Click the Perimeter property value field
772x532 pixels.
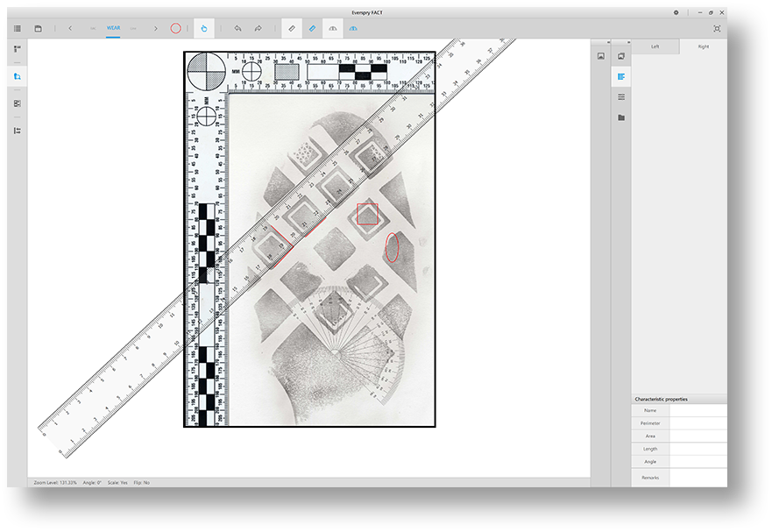point(698,423)
